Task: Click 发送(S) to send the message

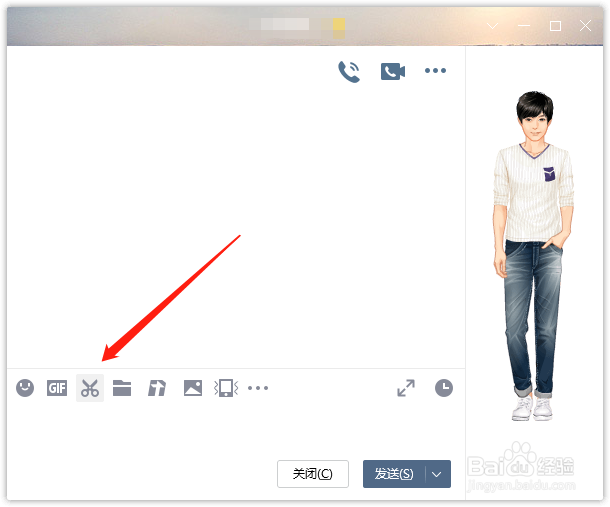Action: [x=394, y=474]
